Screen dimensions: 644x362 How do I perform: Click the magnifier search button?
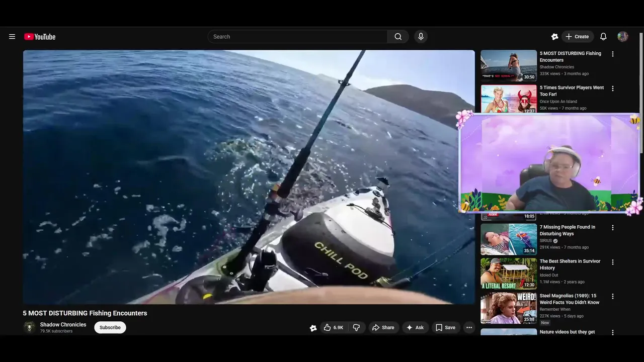pos(398,37)
